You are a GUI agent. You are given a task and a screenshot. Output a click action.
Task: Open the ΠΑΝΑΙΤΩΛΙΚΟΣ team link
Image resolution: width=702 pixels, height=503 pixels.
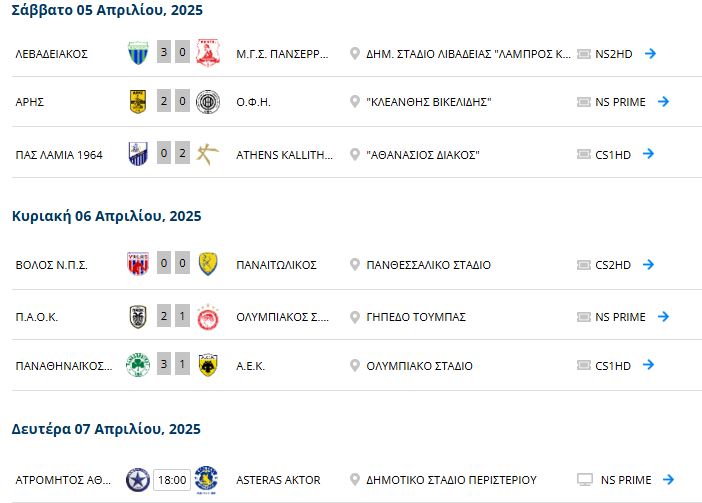point(276,265)
